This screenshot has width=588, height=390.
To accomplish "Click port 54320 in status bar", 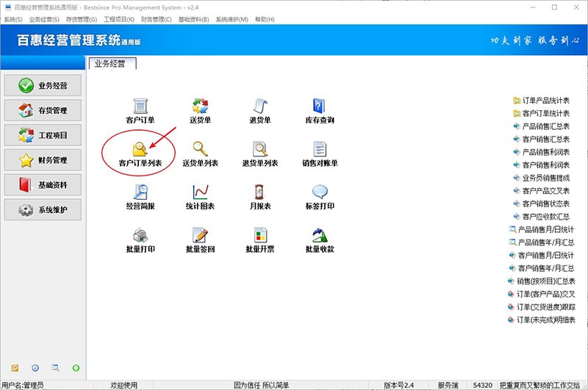I will (483, 385).
